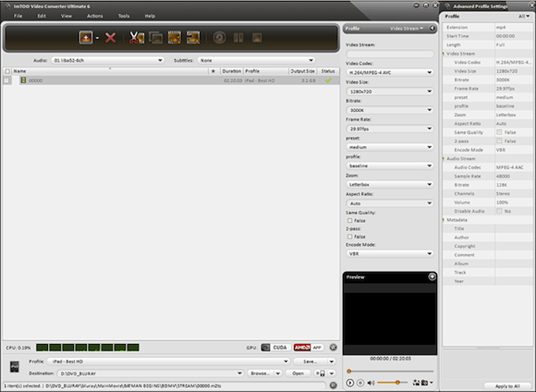
Task: Open the Help menu
Action: coord(149,15)
